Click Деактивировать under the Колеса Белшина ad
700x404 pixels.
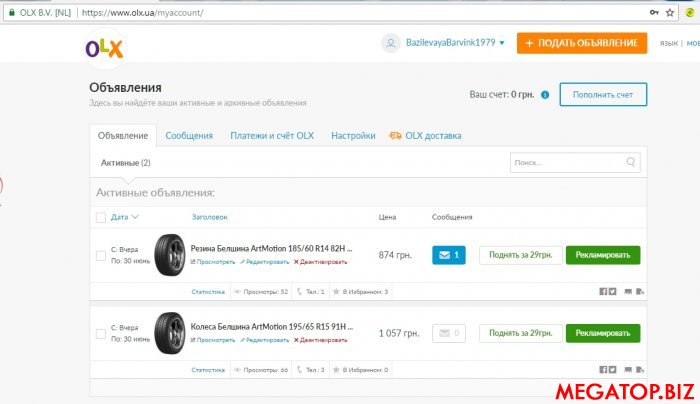tap(321, 340)
